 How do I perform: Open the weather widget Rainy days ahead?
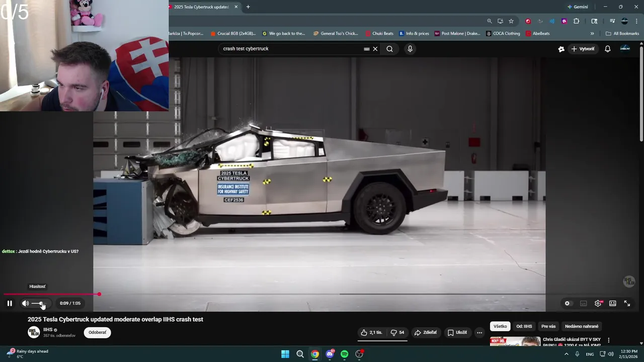[x=28, y=354]
